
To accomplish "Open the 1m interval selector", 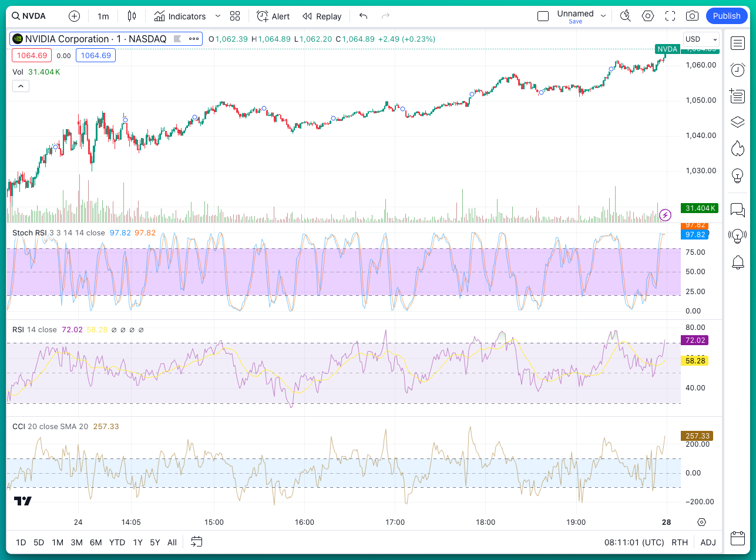I will point(103,16).
